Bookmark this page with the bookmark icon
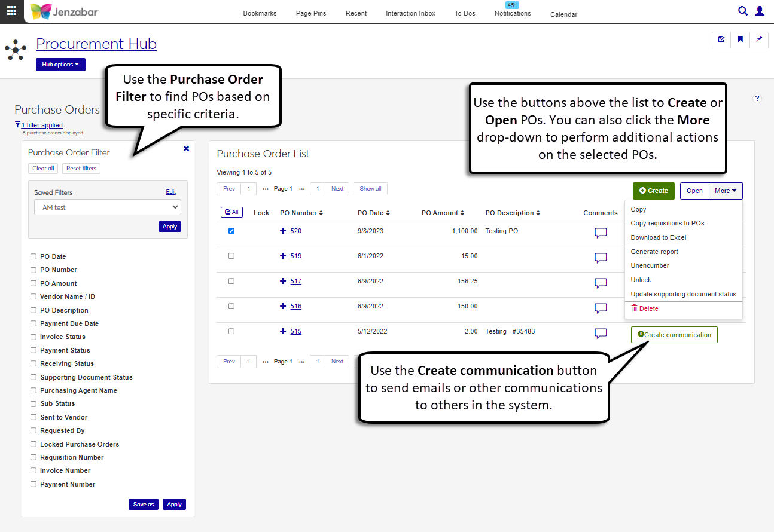The height and width of the screenshot is (532, 774). pos(740,39)
